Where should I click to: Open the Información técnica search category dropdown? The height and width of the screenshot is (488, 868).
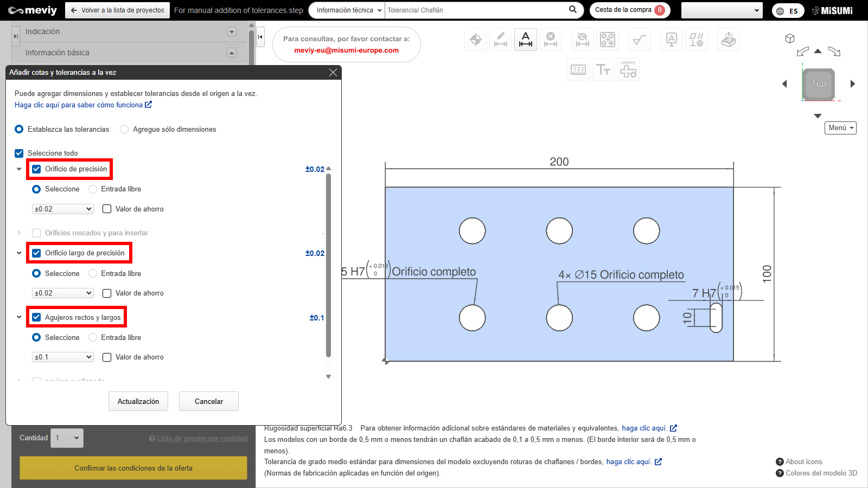coord(348,10)
